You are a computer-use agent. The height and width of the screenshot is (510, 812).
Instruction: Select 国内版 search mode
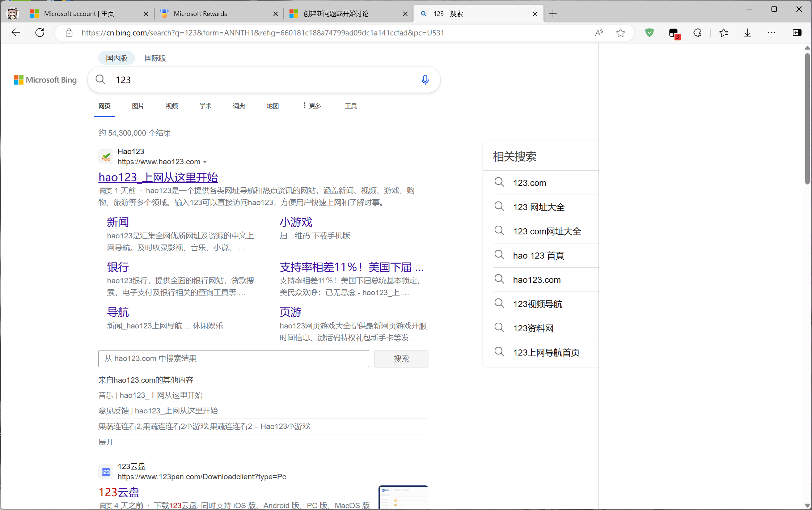click(x=117, y=58)
